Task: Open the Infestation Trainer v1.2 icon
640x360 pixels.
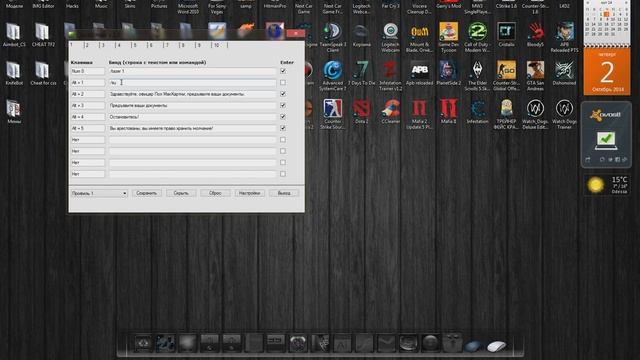Action: coord(391,76)
